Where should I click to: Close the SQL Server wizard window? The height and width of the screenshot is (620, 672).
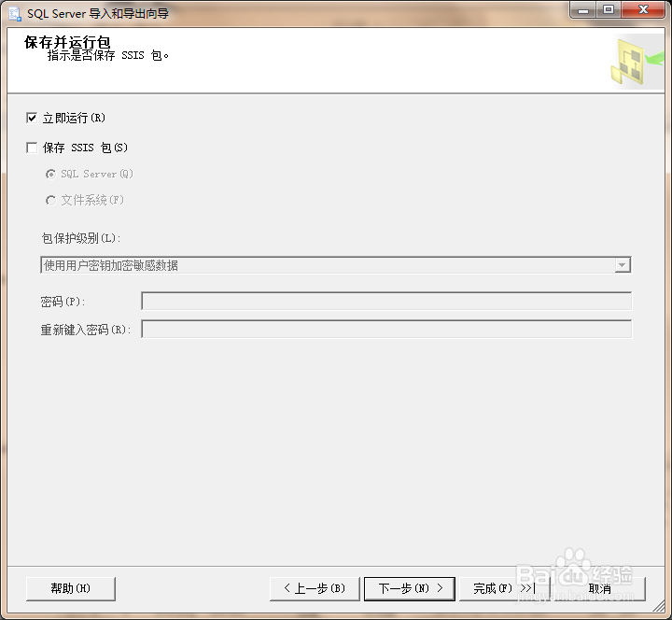coord(643,10)
